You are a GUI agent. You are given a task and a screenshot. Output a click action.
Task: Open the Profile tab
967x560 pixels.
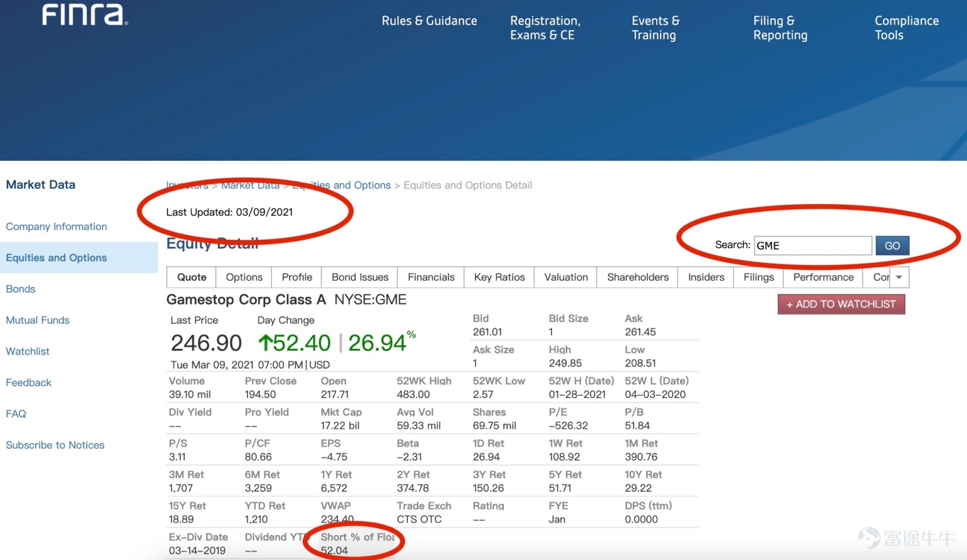[297, 277]
